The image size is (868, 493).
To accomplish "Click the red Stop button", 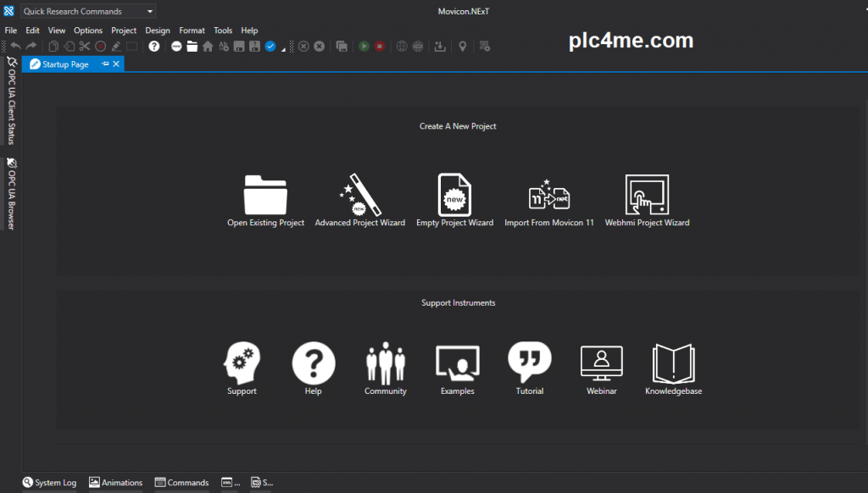I will (x=380, y=47).
